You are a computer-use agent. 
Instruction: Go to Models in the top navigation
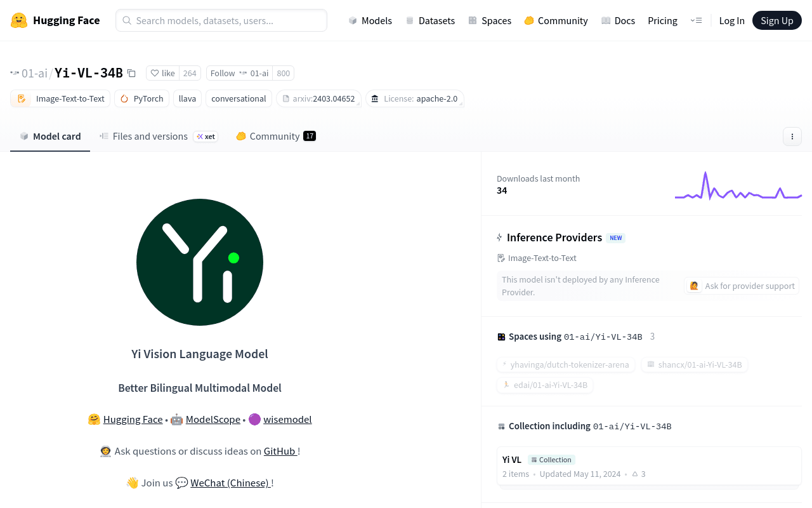coord(370,20)
